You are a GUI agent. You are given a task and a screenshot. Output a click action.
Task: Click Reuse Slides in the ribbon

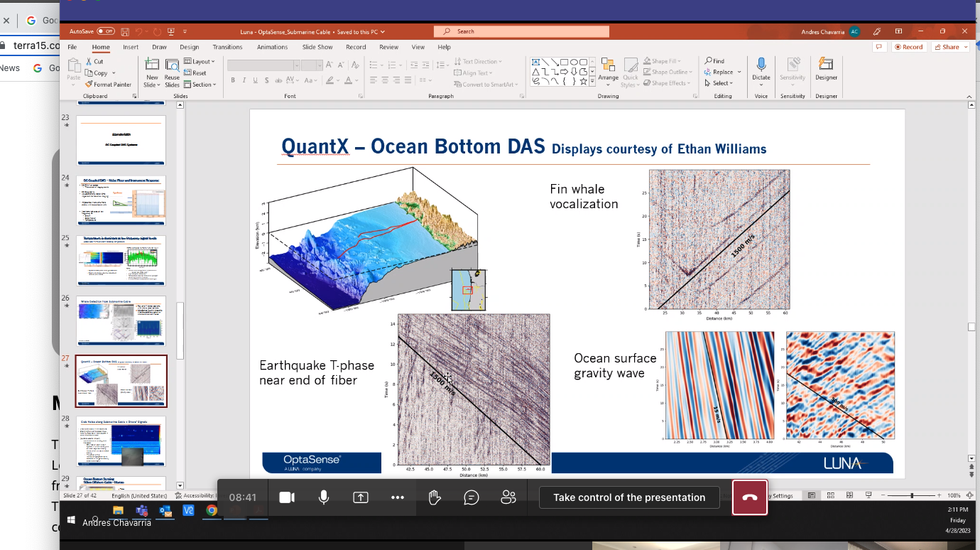click(x=172, y=72)
